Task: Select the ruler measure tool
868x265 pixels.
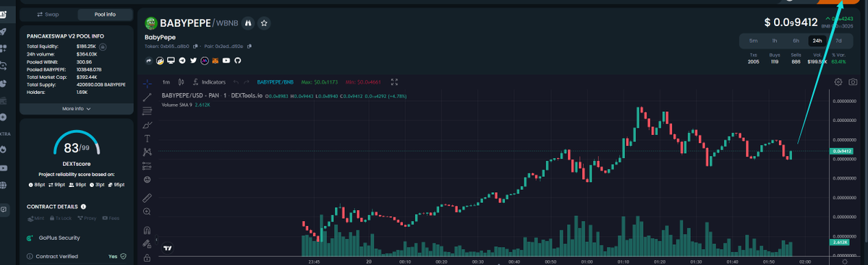Action: coord(147,197)
